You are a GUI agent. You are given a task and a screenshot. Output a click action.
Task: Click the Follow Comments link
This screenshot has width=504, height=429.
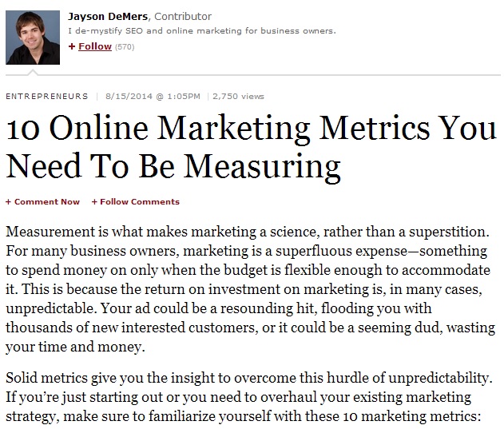pyautogui.click(x=140, y=201)
